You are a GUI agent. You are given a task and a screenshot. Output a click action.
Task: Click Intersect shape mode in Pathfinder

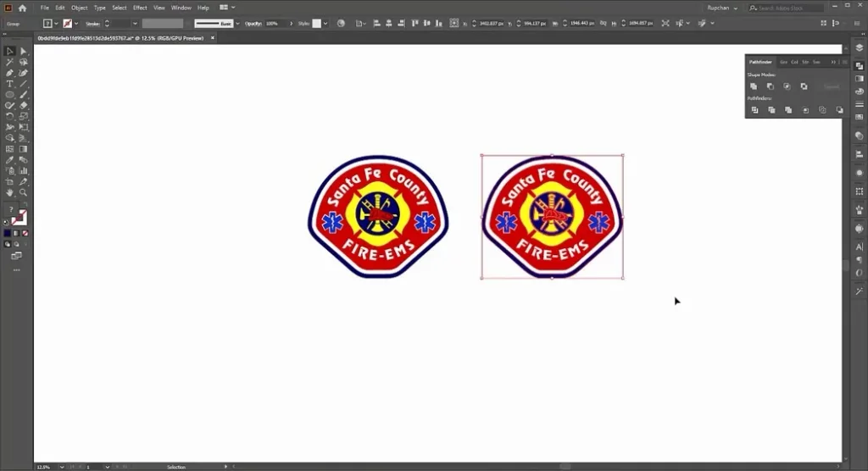(787, 86)
